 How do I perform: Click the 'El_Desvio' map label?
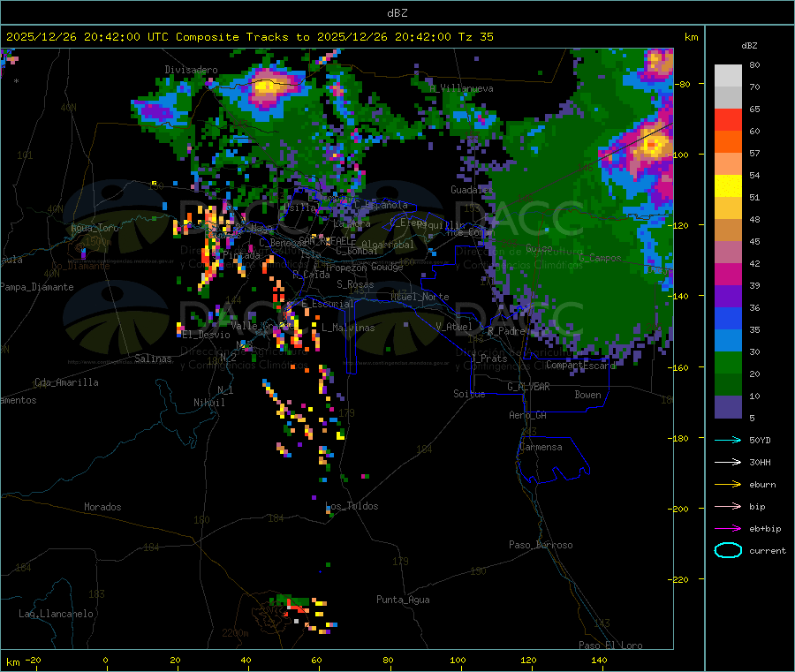point(206,335)
